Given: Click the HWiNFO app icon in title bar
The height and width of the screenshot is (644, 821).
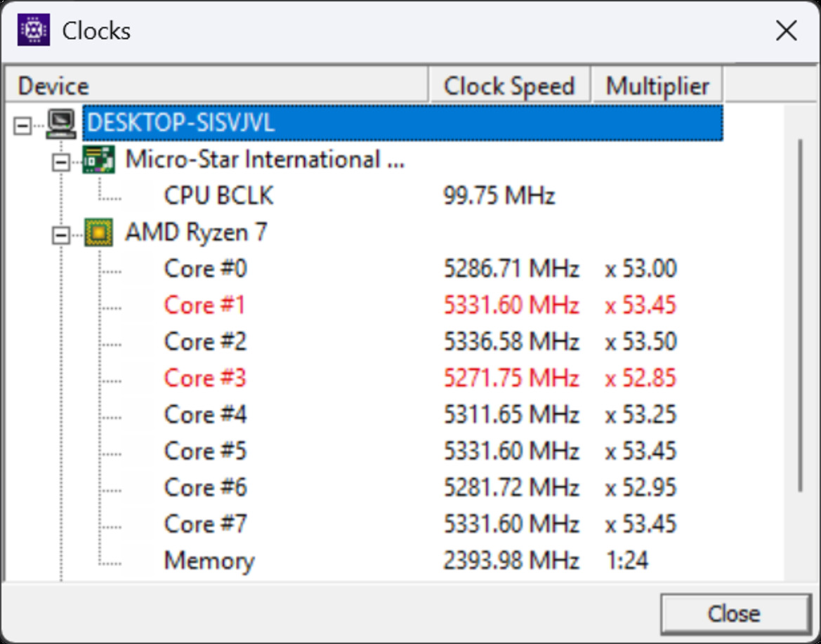Looking at the screenshot, I should click(x=34, y=31).
